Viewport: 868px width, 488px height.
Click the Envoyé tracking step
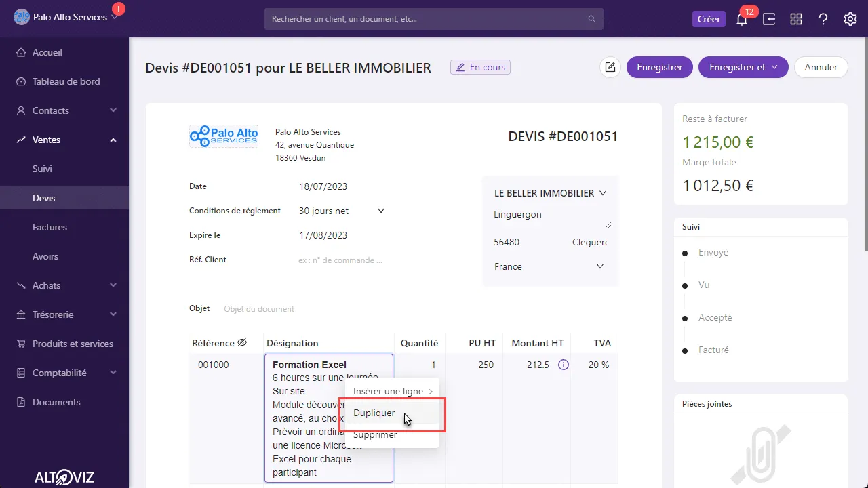(713, 252)
